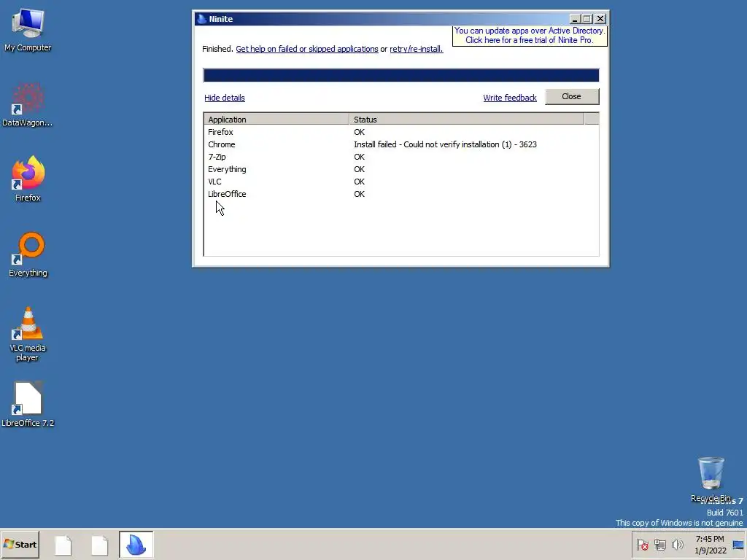Screen dimensions: 747x560
Task: Select the Everything search desktop shortcut
Action: (x=28, y=254)
